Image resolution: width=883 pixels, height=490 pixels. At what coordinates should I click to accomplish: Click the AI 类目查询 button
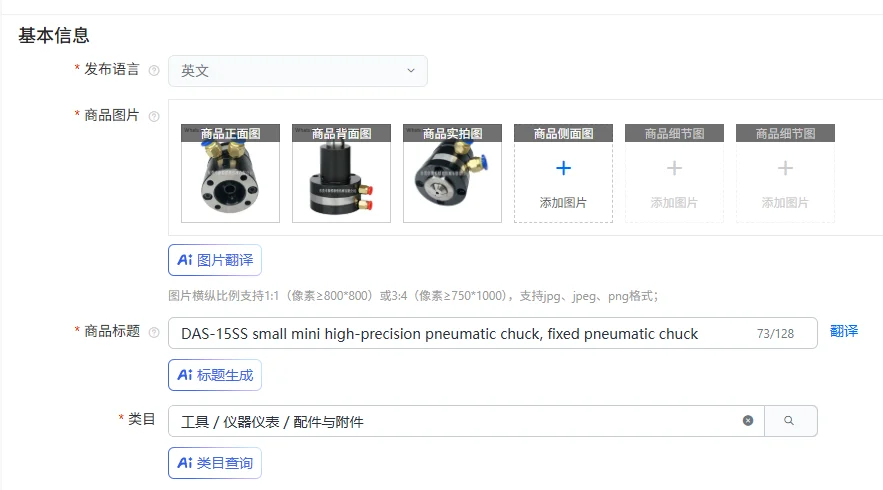pos(215,463)
